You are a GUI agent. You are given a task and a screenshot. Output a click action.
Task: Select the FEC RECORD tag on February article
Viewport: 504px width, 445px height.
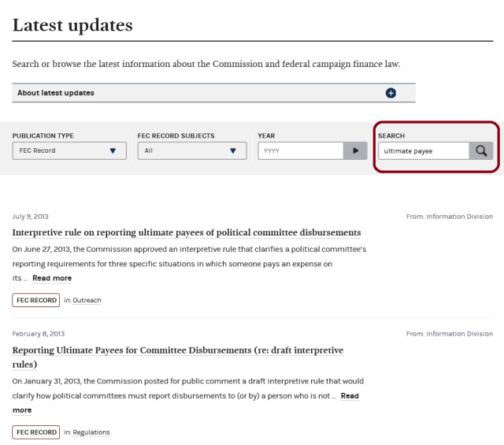coord(35,432)
